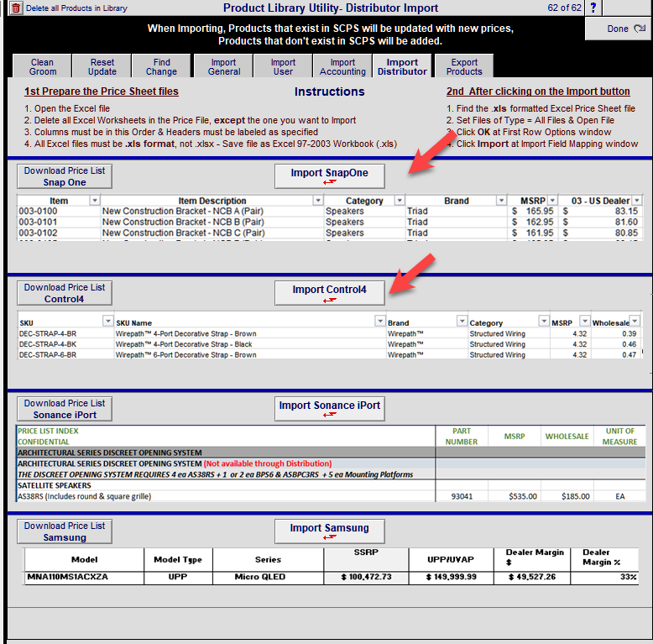Viewport: 653px width, 644px height.
Task: Click item number 003-0100
Action: pos(38,212)
